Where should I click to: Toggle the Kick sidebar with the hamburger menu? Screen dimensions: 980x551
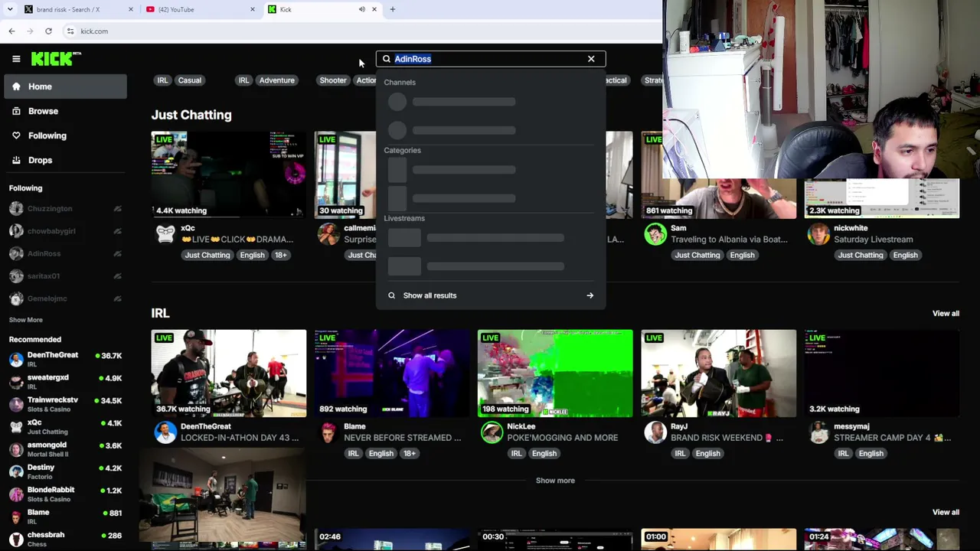point(16,59)
